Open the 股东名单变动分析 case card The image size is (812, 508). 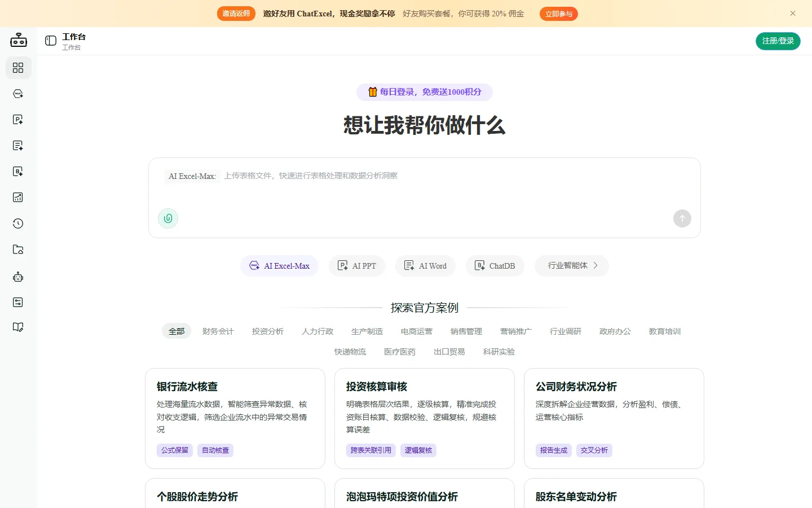click(x=614, y=493)
